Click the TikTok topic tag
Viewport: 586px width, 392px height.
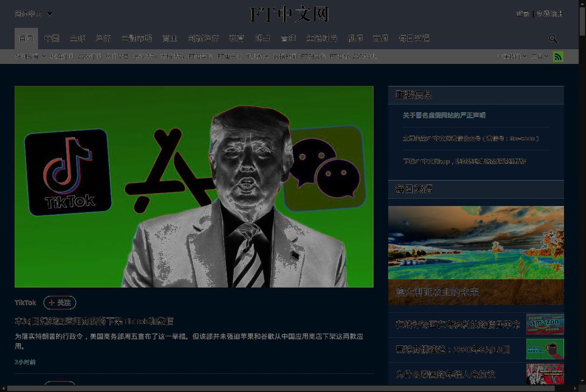[25, 303]
